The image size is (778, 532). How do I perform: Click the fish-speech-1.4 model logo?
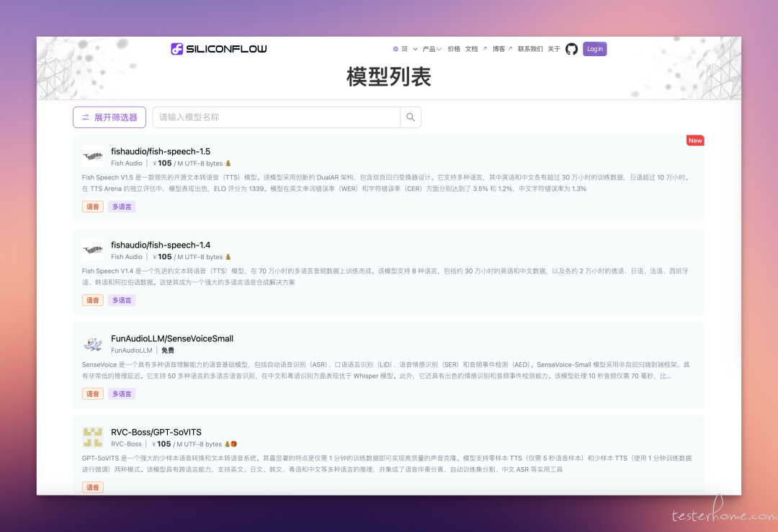coord(93,250)
